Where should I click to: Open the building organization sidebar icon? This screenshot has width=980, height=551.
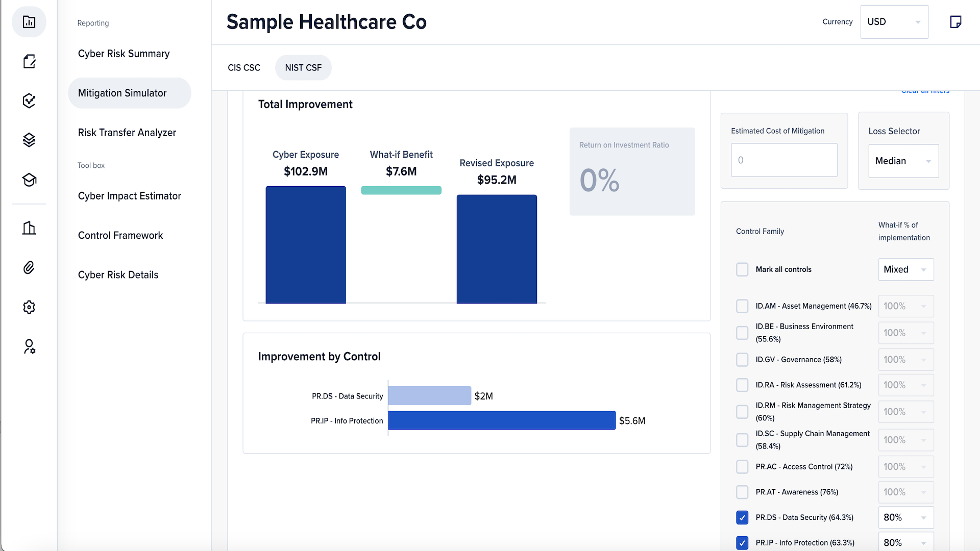tap(29, 228)
